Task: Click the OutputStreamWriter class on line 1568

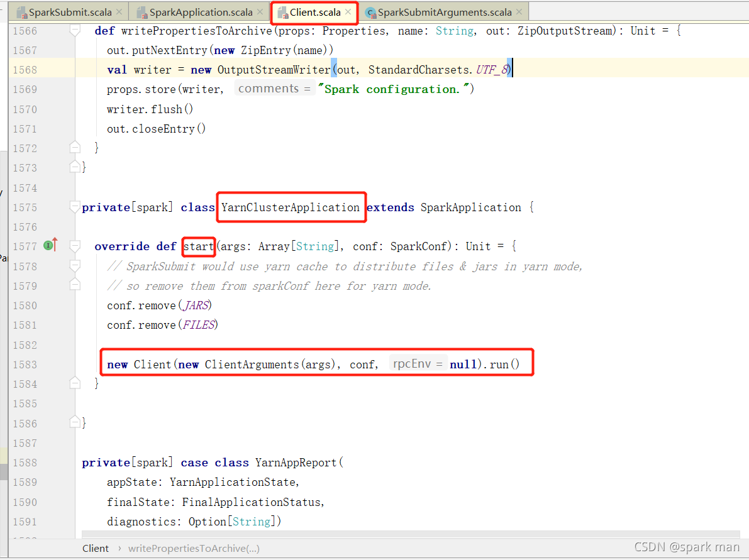Action: coord(274,70)
